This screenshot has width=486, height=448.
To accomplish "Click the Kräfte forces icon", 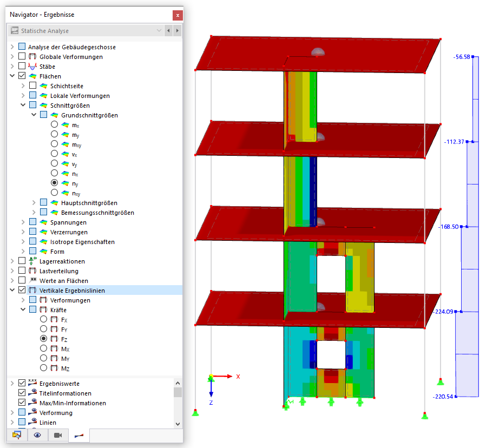I will click(43, 310).
